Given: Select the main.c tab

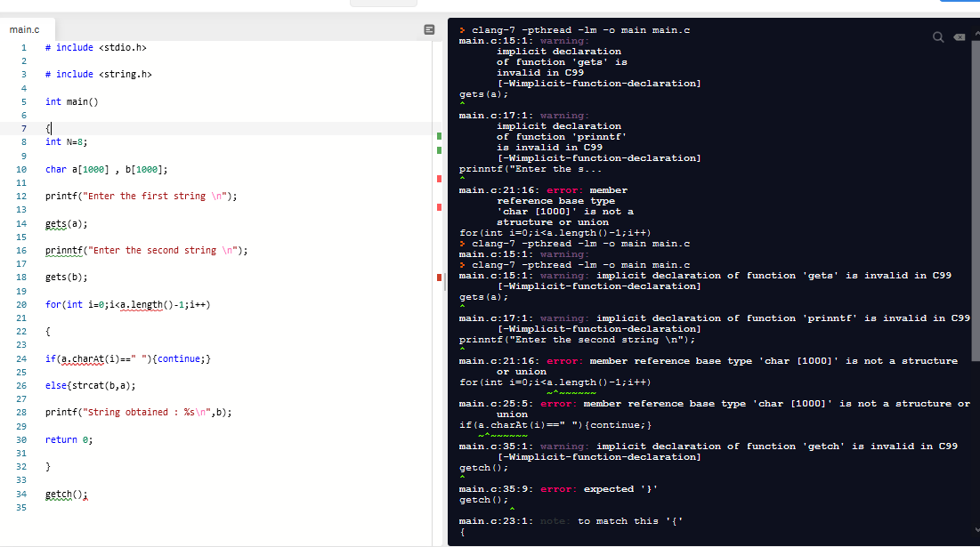Looking at the screenshot, I should pos(27,28).
